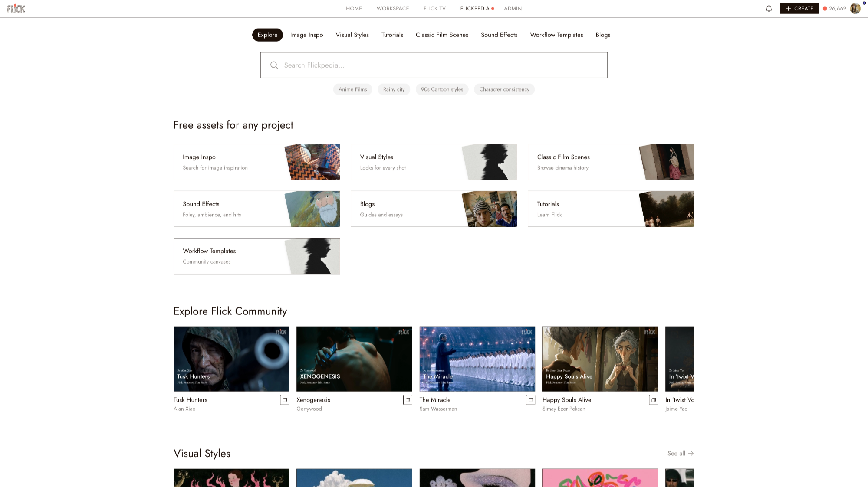Viewport: 868px width, 487px height.
Task: Click the CREATE button
Action: pos(799,8)
